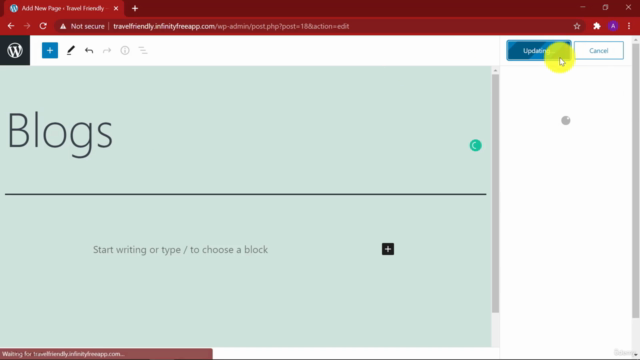This screenshot has height=360, width=640.
Task: Click the editor vertical scrollbar
Action: tap(495, 192)
